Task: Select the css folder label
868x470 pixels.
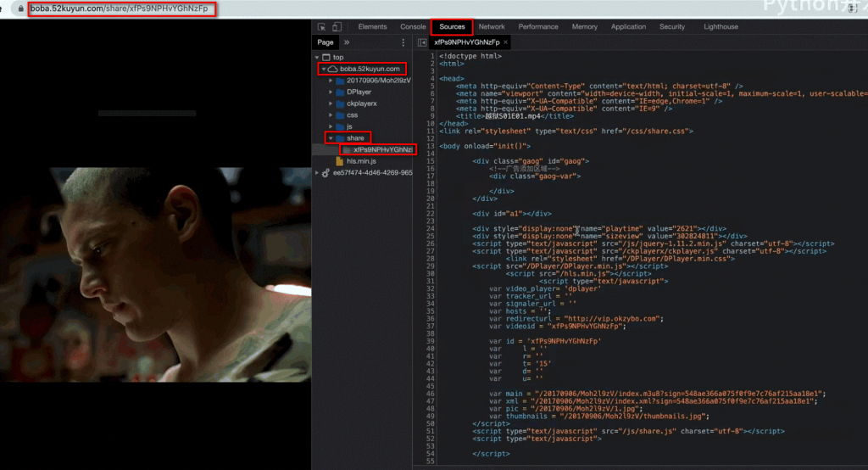Action: click(x=352, y=115)
